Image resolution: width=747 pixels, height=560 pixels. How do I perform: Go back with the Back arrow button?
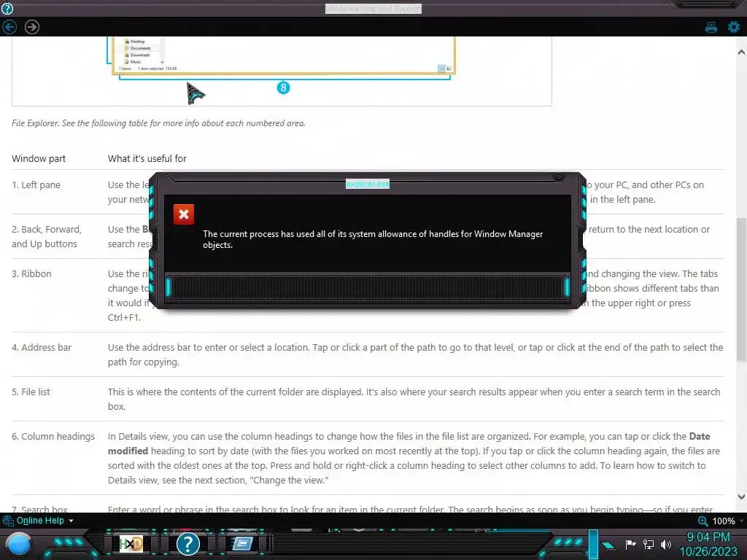(x=9, y=27)
